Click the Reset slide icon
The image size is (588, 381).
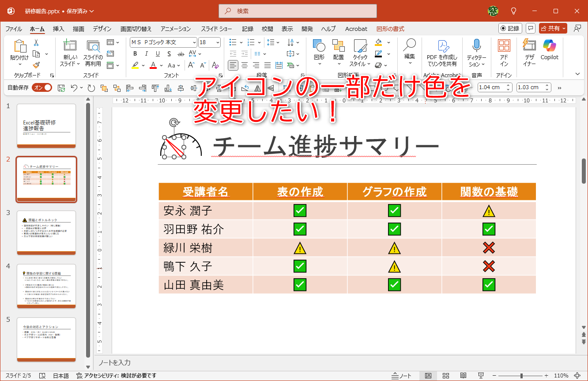tap(110, 54)
